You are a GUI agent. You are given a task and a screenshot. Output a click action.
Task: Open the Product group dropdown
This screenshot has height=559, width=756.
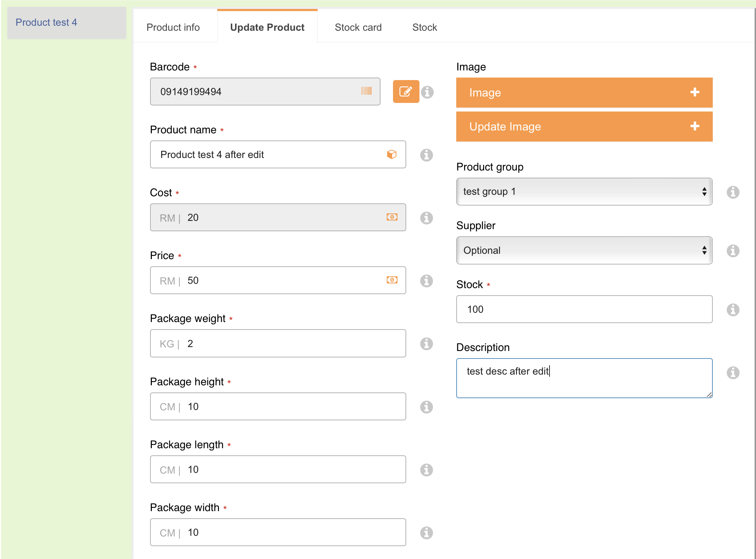pos(584,192)
